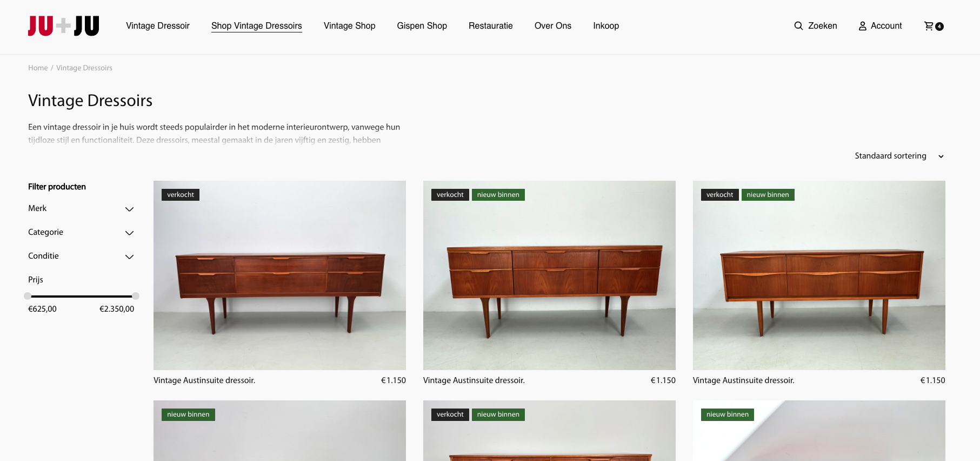This screenshot has width=980, height=461.
Task: Click the Home breadcrumb link
Action: [x=38, y=68]
